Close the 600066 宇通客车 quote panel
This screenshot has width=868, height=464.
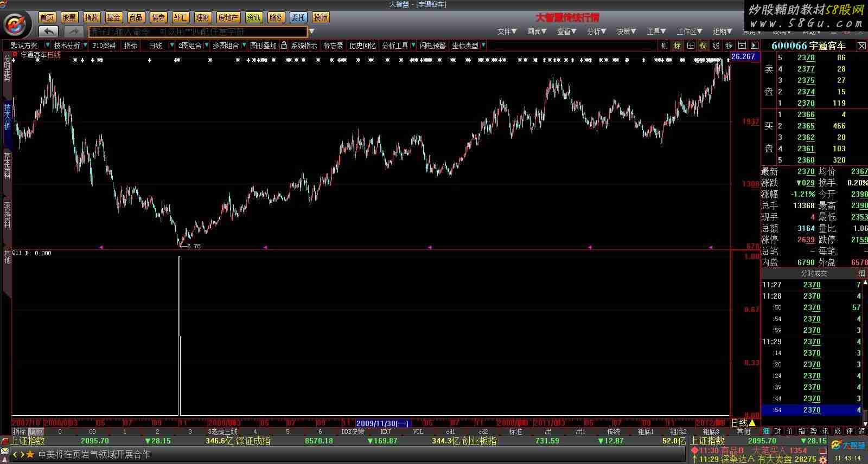(x=861, y=46)
